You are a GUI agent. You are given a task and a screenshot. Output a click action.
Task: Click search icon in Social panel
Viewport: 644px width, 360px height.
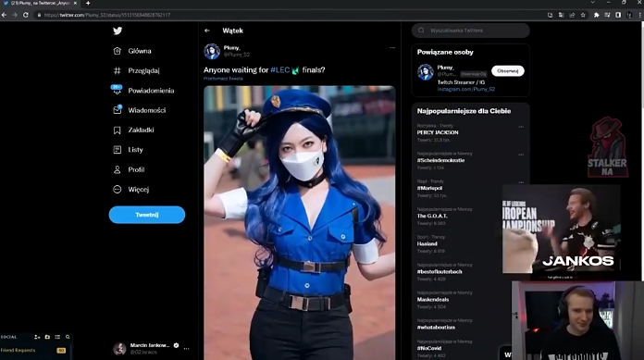coord(68,337)
